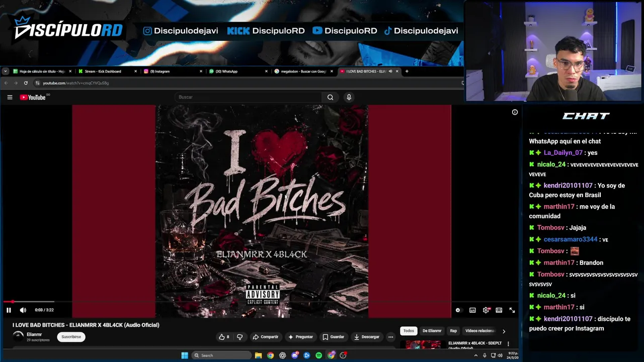
Task: Subscribe with the Suscribirse button
Action: pyautogui.click(x=71, y=337)
